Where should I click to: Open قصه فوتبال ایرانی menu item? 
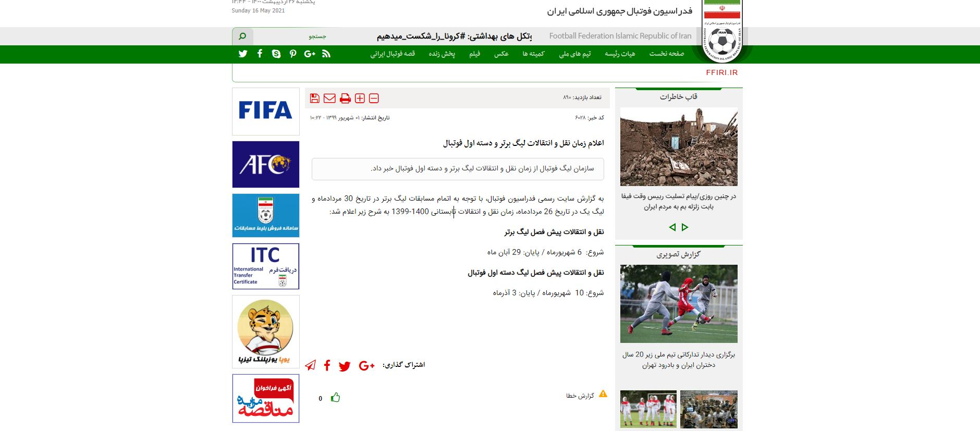(393, 54)
